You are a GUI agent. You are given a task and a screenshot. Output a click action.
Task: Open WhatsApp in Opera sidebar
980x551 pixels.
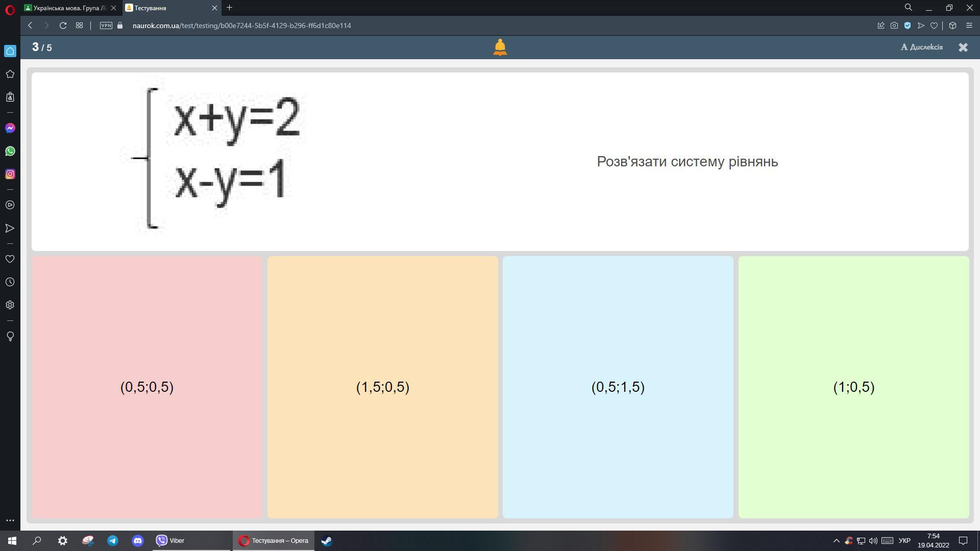10,151
